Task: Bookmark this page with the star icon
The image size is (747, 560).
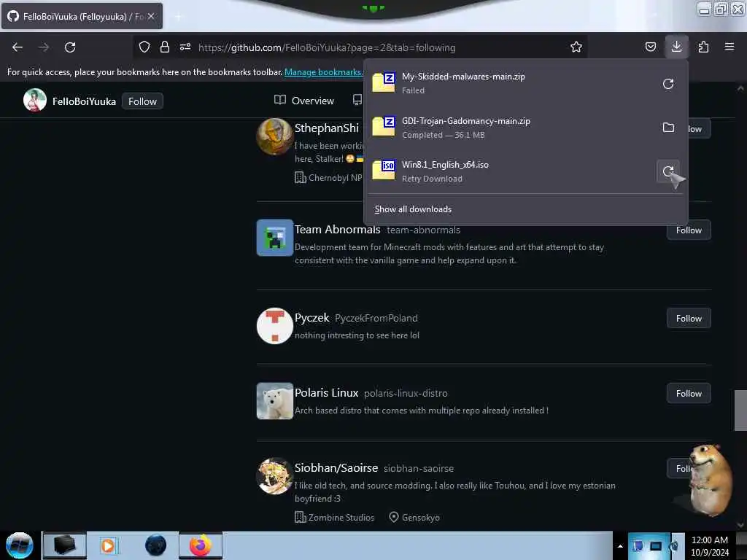Action: point(576,47)
